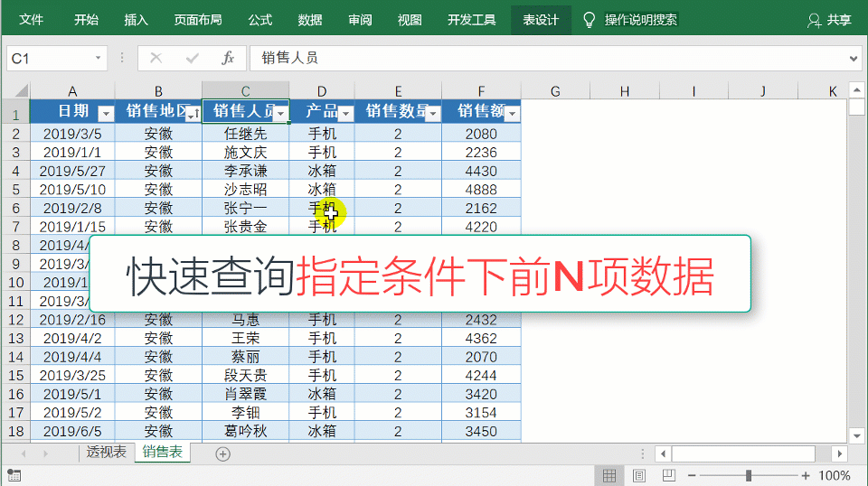Switch to Page Layout view icon

639,475
